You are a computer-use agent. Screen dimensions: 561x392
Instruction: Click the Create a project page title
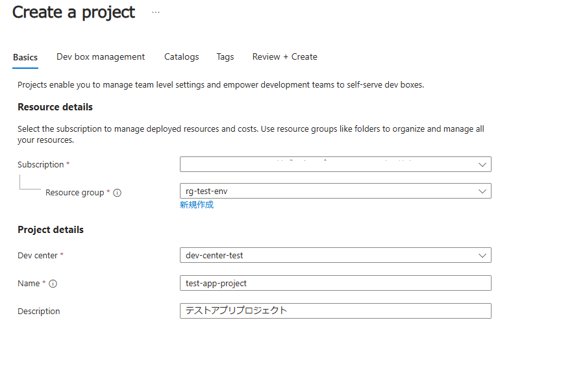click(74, 12)
